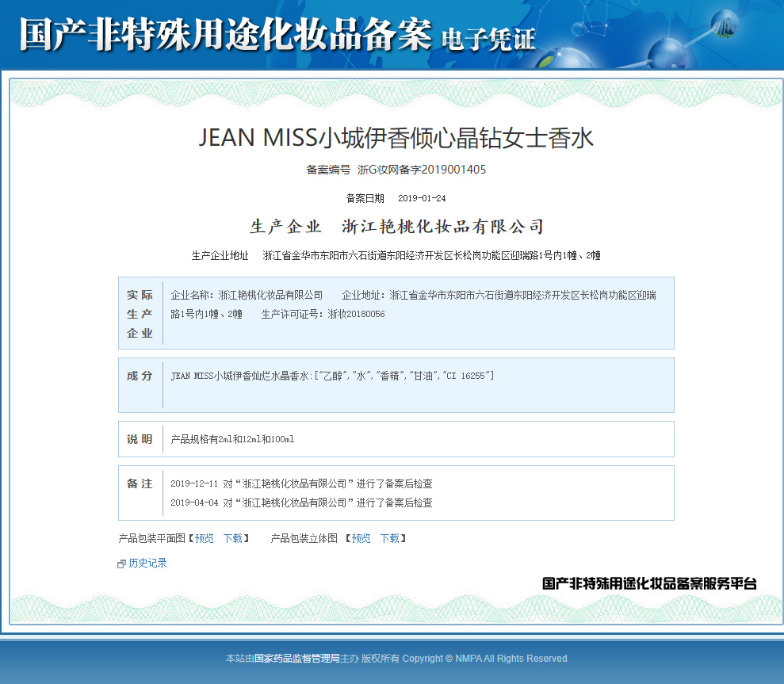784x684 pixels.
Task: Preview the 产品包装平面图 image
Action: (204, 538)
